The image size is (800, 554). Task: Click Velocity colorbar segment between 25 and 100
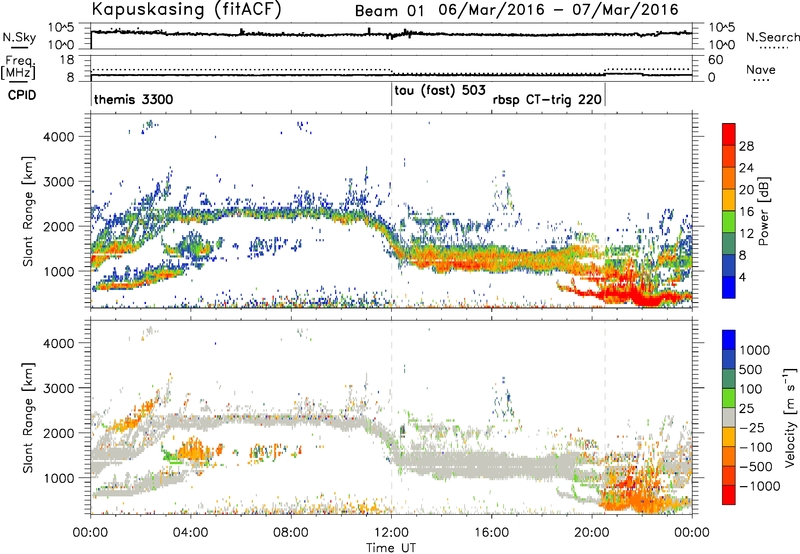729,398
